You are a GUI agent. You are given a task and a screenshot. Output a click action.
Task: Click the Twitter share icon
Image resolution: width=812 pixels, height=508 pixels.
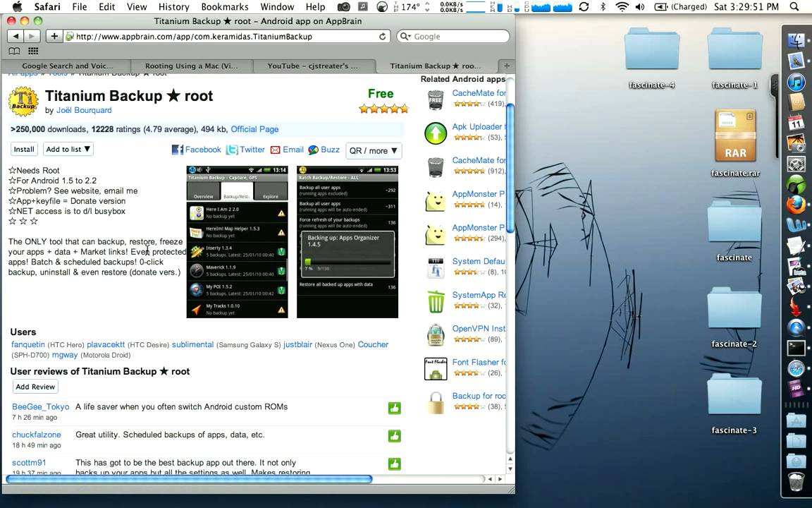coord(232,150)
